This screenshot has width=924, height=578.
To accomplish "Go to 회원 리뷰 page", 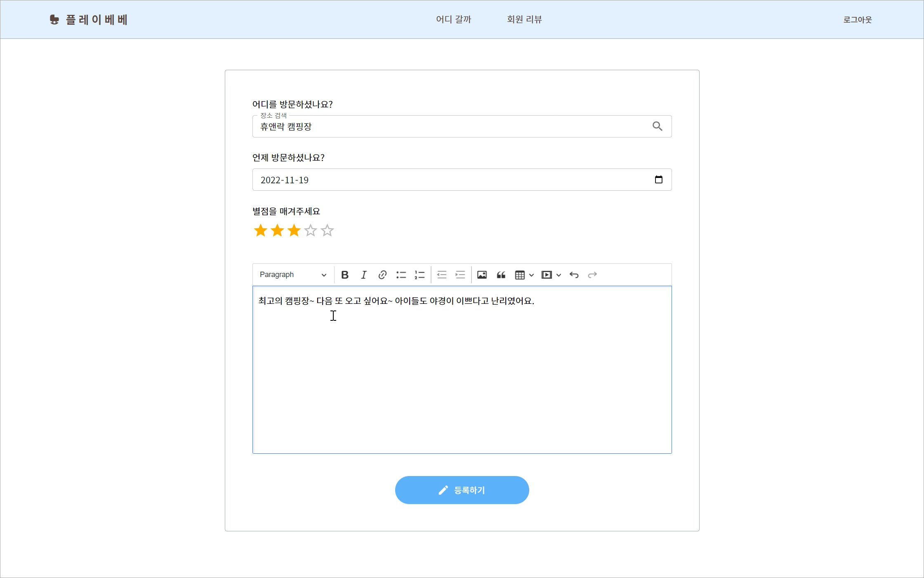I will click(x=524, y=19).
